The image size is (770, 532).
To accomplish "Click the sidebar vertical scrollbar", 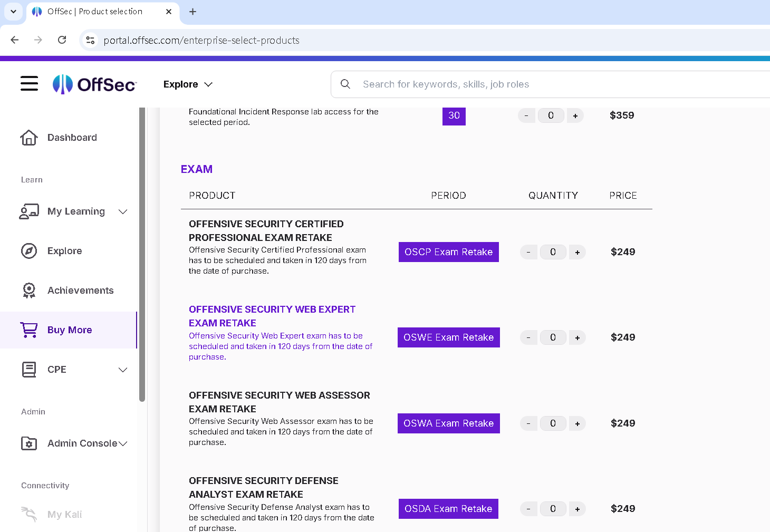I will [142, 255].
